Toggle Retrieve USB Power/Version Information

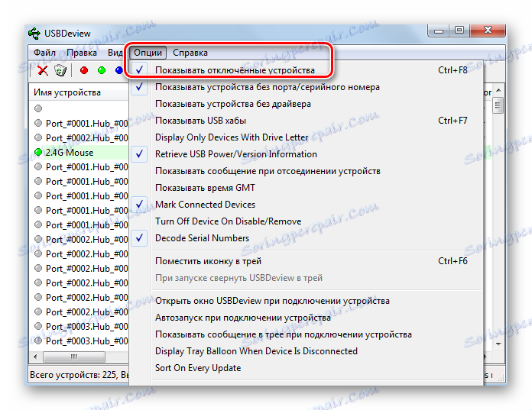[306, 154]
